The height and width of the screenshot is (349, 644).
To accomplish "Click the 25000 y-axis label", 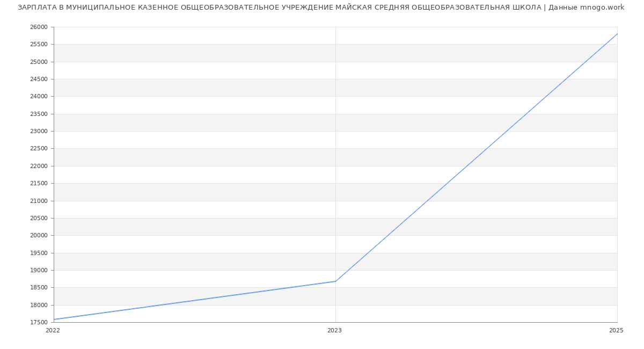I will pos(39,62).
